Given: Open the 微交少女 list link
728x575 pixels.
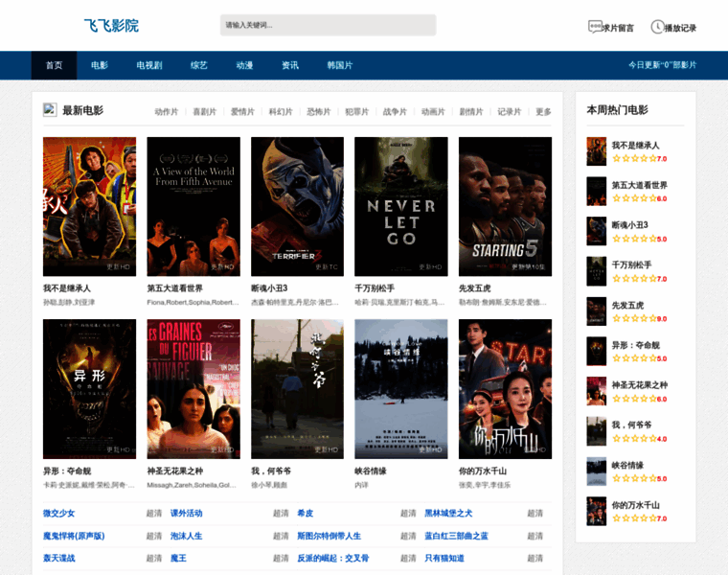Looking at the screenshot, I should [x=59, y=514].
